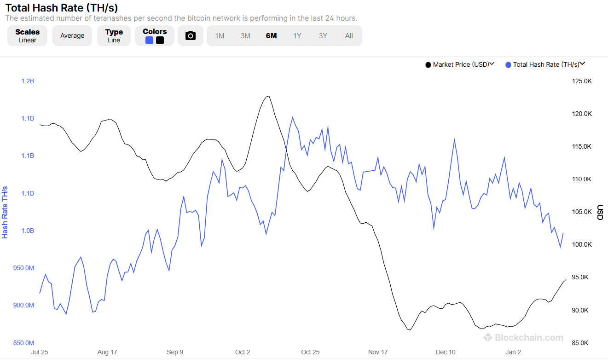
Task: Click the Total Hash Rate (TH/s) legend label
Action: (x=546, y=65)
